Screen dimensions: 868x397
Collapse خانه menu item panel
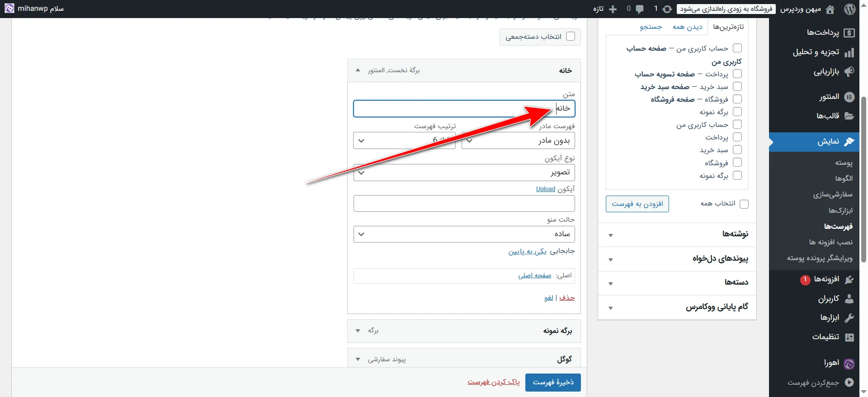point(358,70)
